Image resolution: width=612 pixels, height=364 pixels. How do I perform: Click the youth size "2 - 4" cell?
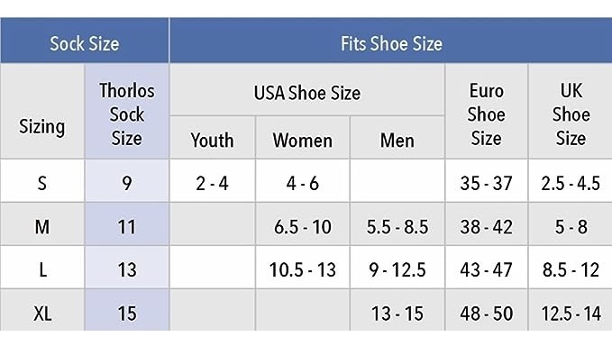[212, 184]
